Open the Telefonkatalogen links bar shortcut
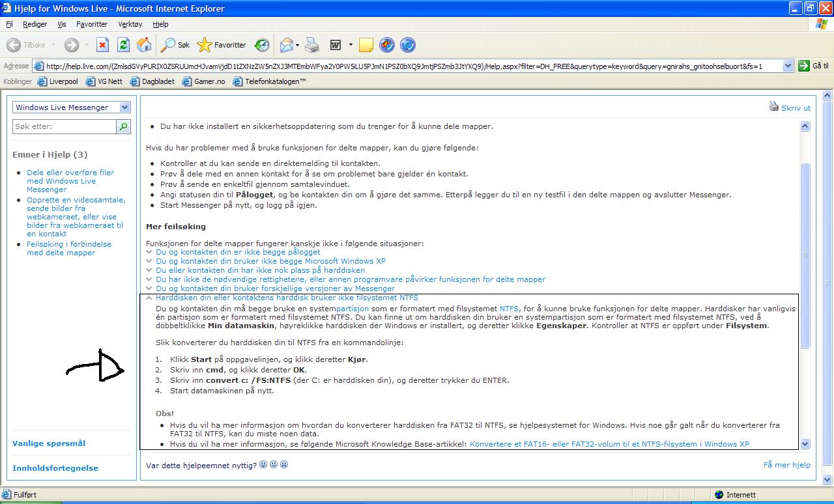This screenshot has width=834, height=504. coord(270,81)
